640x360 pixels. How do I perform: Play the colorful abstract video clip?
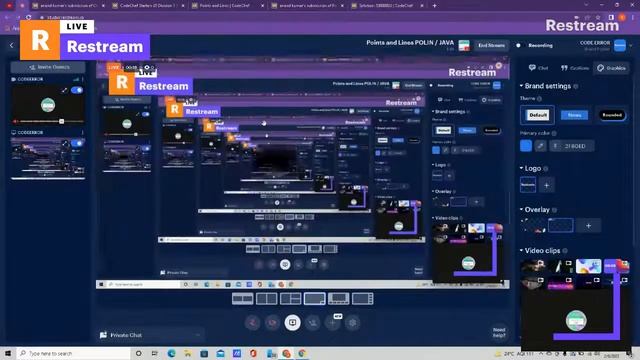click(x=588, y=266)
